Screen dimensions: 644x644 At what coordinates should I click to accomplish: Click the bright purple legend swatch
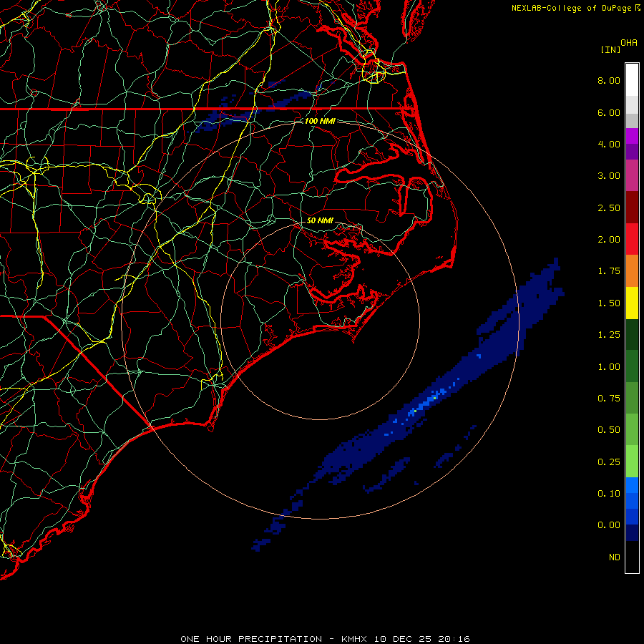[x=632, y=136]
